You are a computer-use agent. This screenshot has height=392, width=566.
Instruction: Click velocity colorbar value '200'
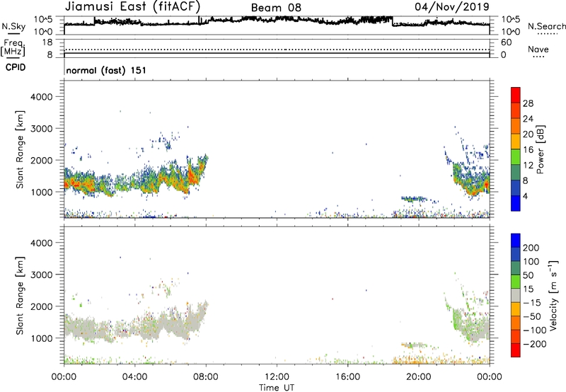click(531, 248)
